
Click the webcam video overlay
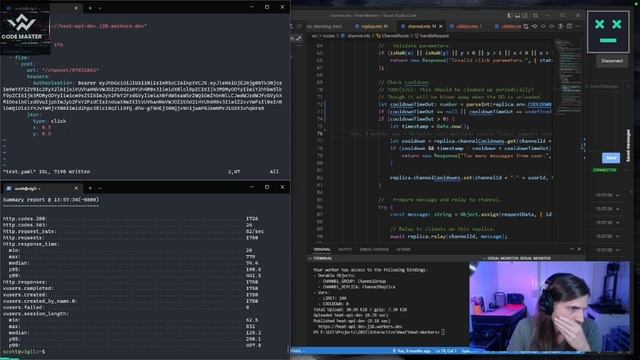tap(549, 307)
